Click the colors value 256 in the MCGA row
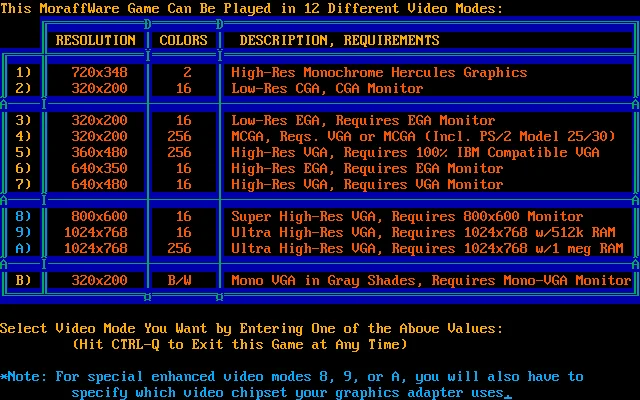 (180, 136)
